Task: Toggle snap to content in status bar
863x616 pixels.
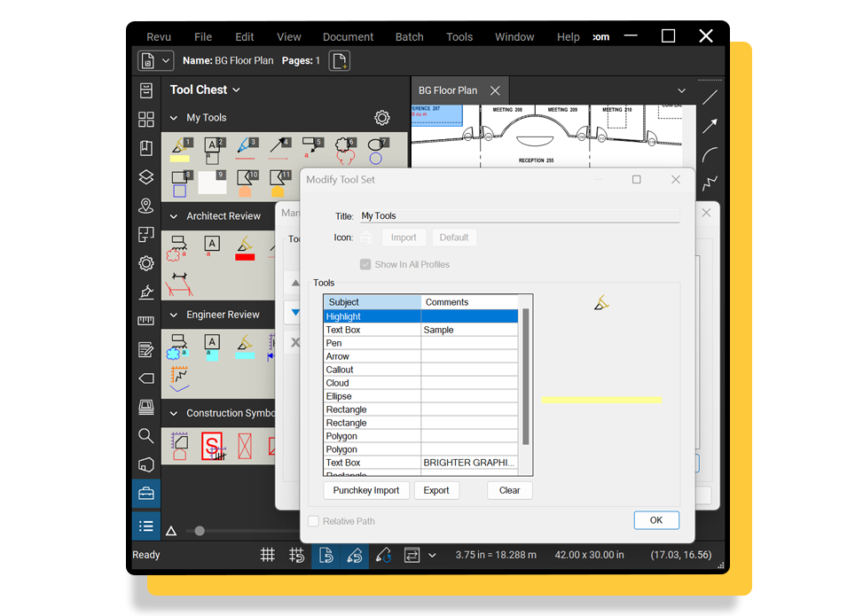Action: [326, 555]
